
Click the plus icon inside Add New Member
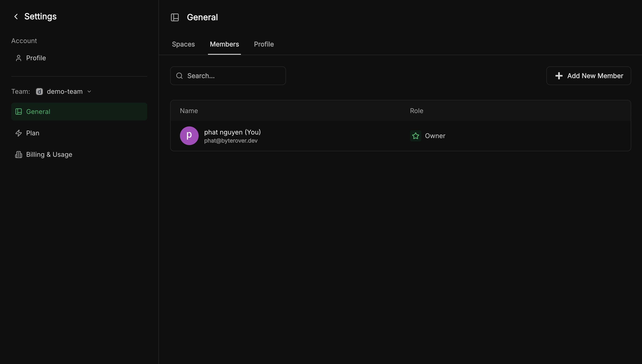[559, 76]
